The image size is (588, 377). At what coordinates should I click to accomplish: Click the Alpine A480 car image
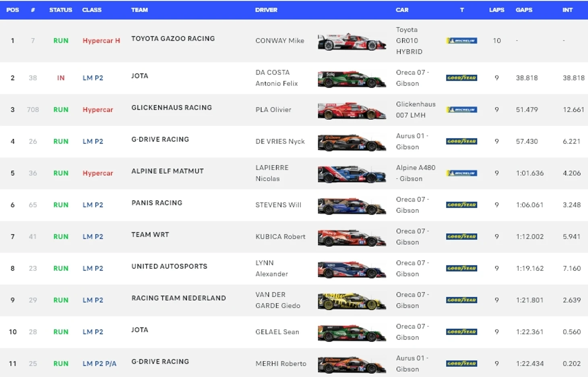coord(352,174)
